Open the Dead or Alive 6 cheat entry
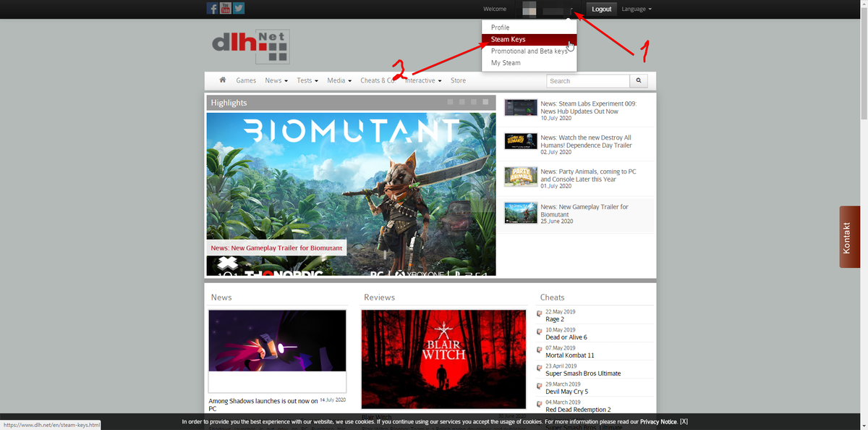Image resolution: width=868 pixels, height=430 pixels. pyautogui.click(x=566, y=337)
